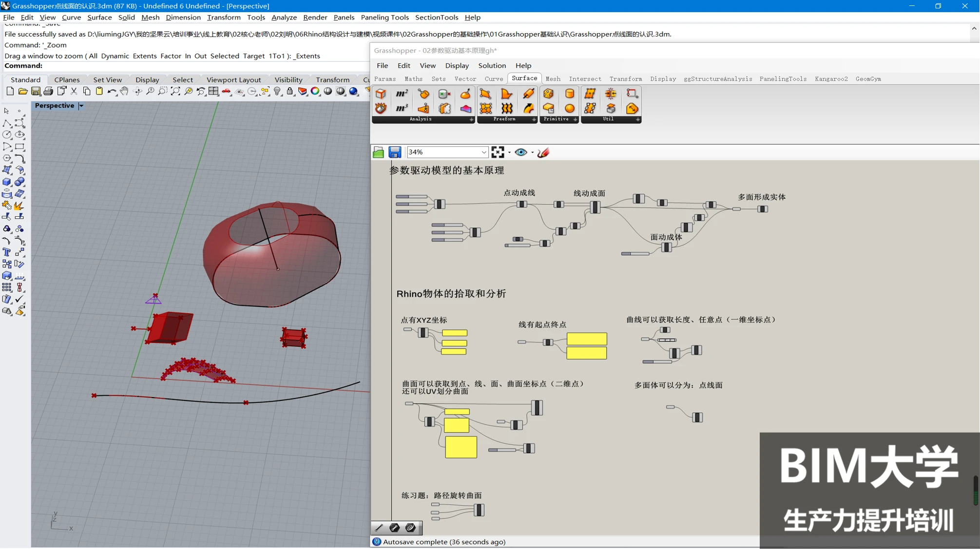The image size is (980, 549).
Task: Expand the Analysis panel plus button
Action: 471,119
